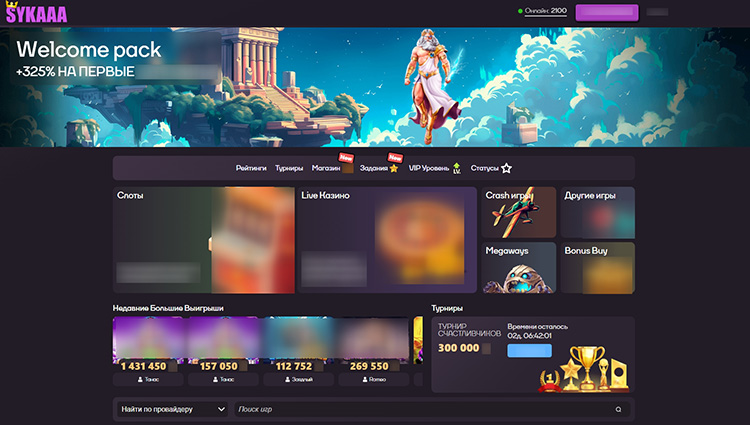Click the star icon next to Задания
Viewport: 750px width, 425px height.
click(393, 168)
